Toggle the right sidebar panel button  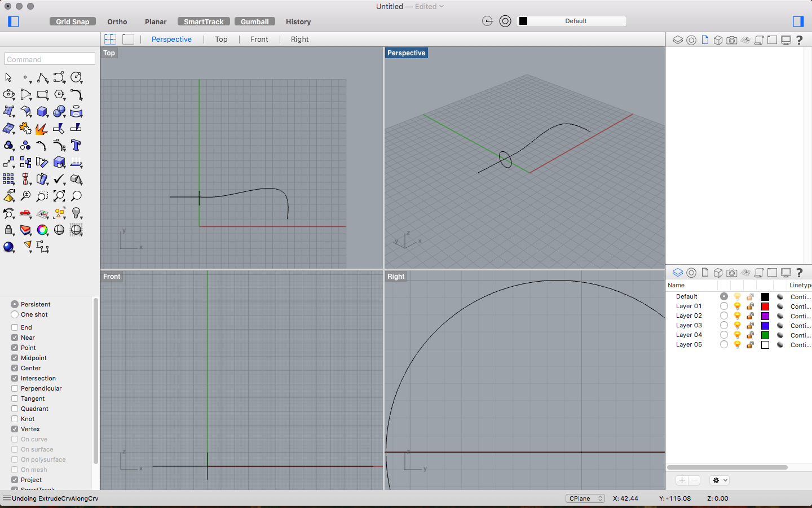pyautogui.click(x=798, y=21)
